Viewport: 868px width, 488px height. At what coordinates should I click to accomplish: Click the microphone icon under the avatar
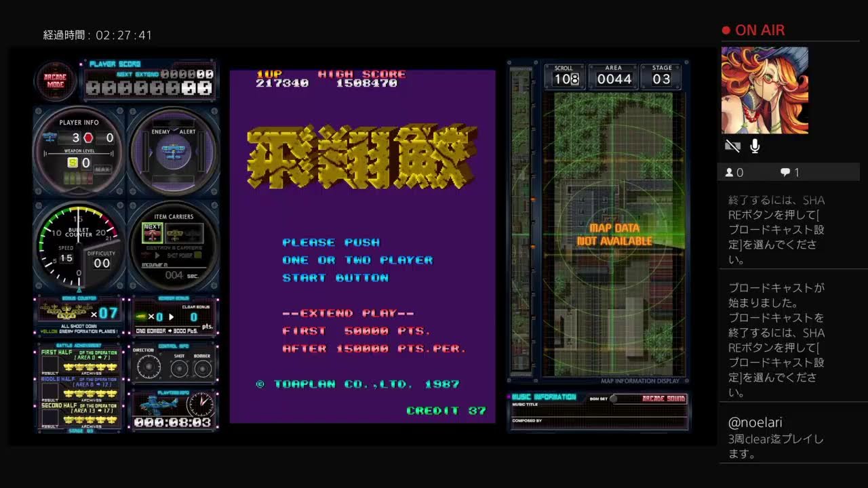pos(755,146)
